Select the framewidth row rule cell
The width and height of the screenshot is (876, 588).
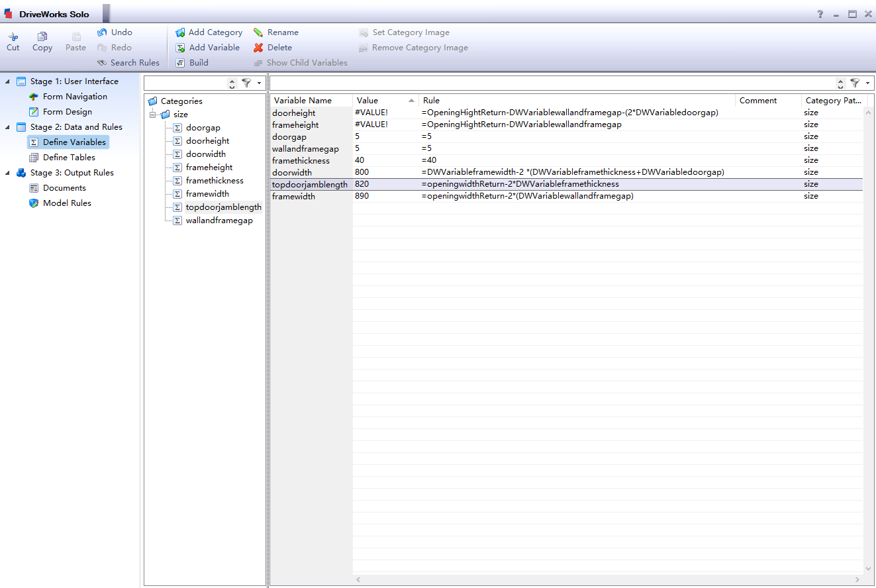click(527, 197)
